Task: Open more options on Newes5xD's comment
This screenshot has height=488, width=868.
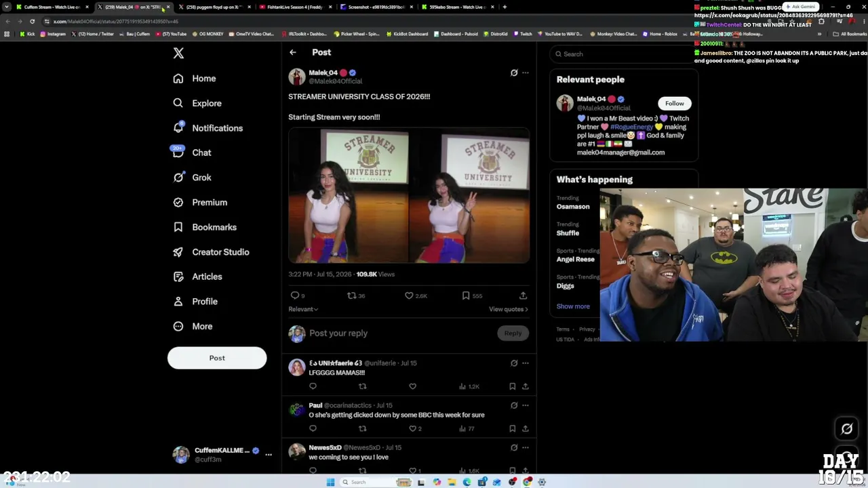Action: click(x=526, y=447)
